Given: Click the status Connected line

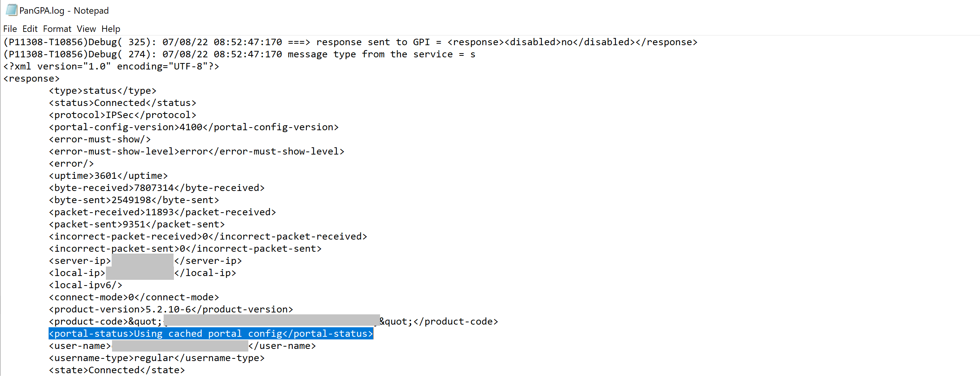Looking at the screenshot, I should tap(122, 103).
